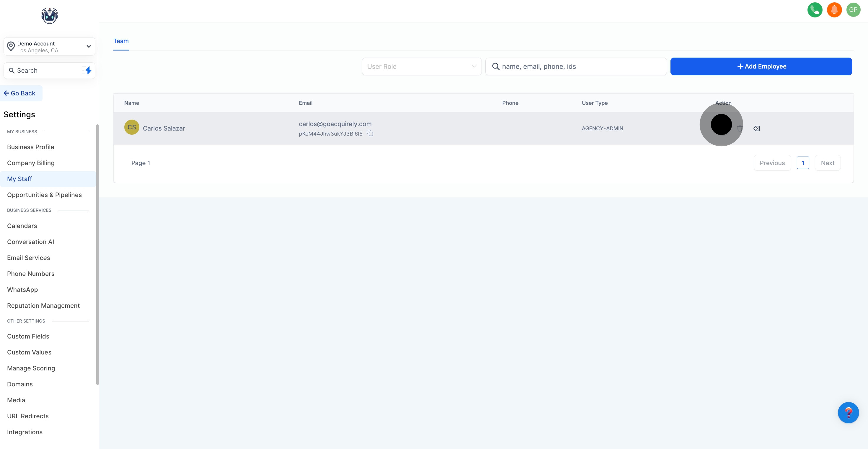Select the Team tab
The width and height of the screenshot is (868, 449).
point(121,41)
